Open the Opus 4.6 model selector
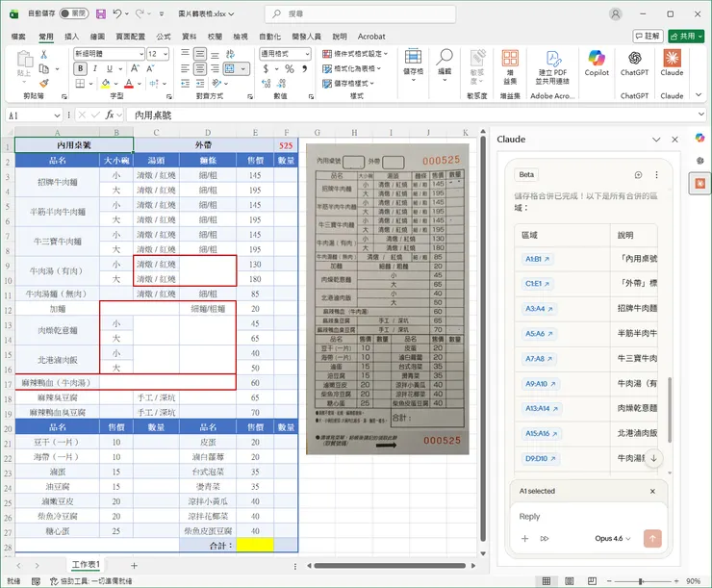Viewport: 712px width, 588px height. coord(608,539)
